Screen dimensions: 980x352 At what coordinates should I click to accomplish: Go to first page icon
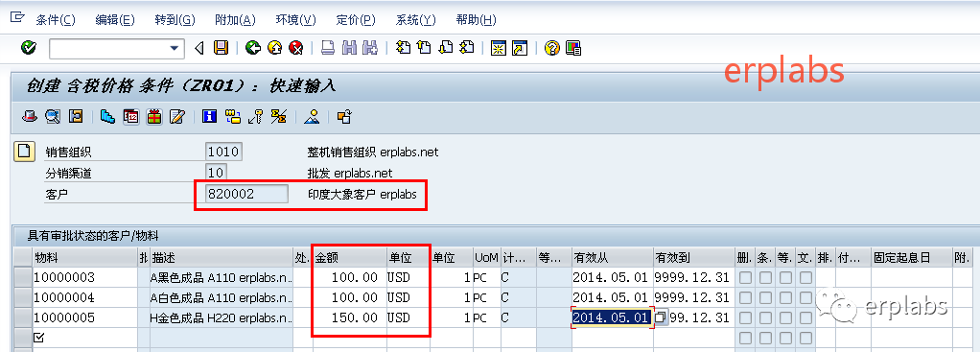coord(403,48)
